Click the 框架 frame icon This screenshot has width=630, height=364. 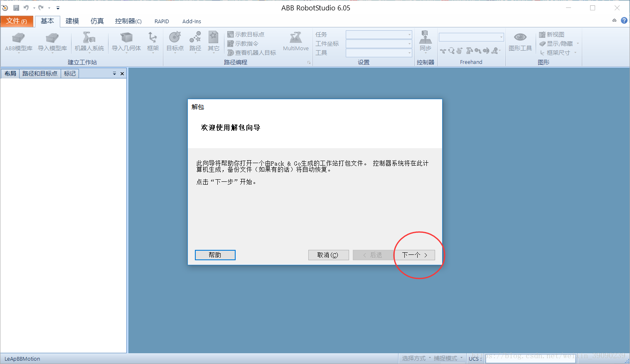coord(153,42)
